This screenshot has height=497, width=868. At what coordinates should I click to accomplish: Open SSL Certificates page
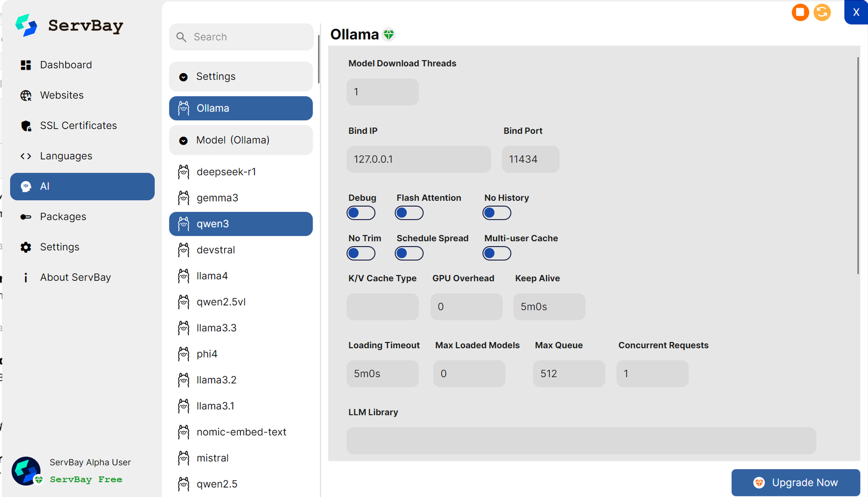[x=83, y=126]
